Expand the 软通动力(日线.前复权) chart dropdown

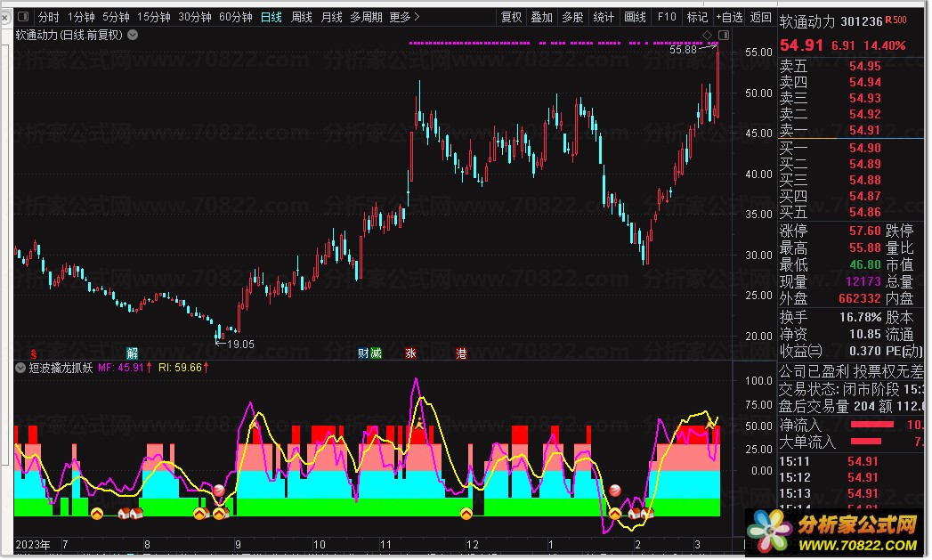134,35
